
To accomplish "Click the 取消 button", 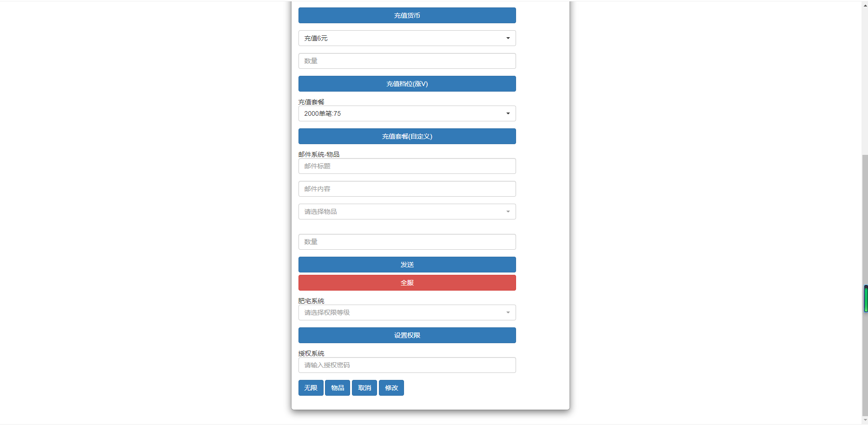I will 364,388.
